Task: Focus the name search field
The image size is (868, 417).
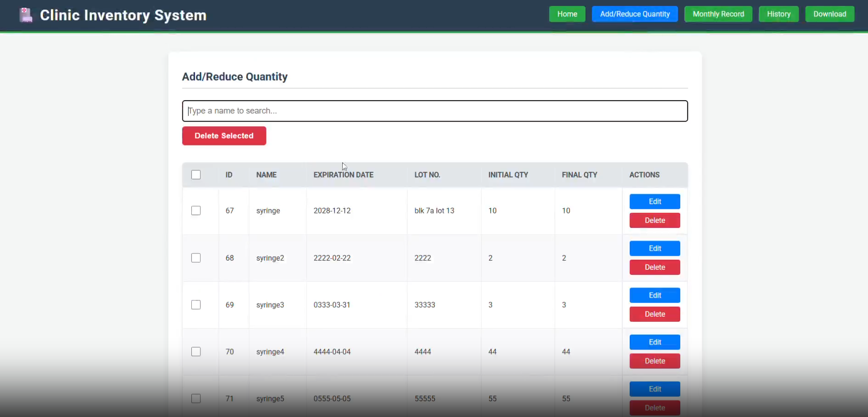Action: (435, 111)
